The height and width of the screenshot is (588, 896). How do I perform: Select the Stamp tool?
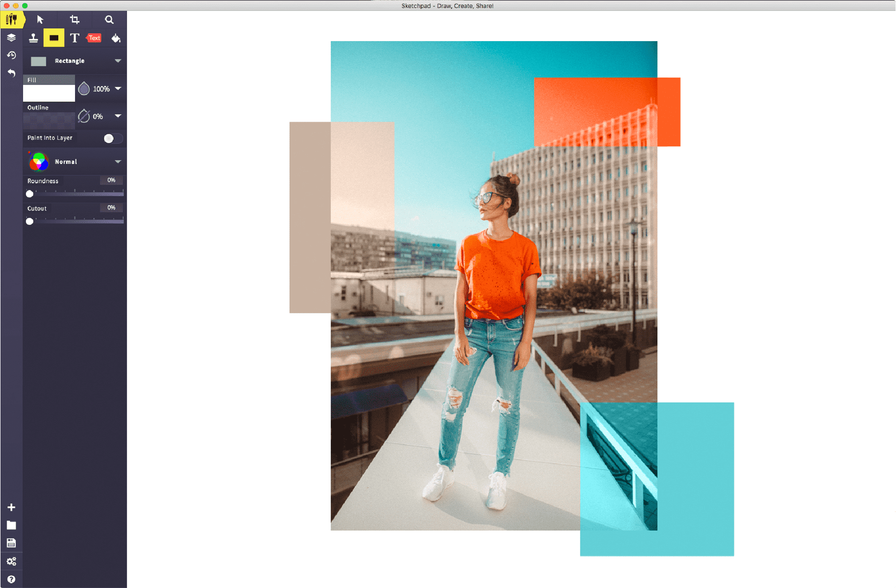click(33, 37)
